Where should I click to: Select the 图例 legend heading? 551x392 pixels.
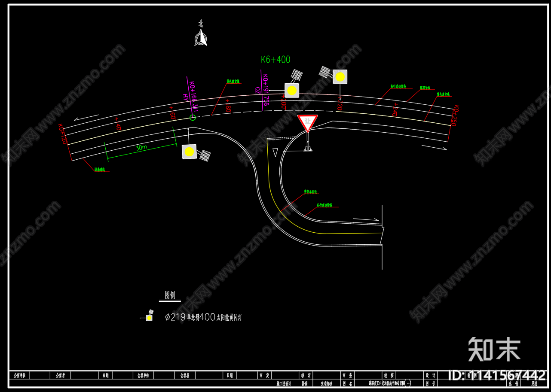170,295
